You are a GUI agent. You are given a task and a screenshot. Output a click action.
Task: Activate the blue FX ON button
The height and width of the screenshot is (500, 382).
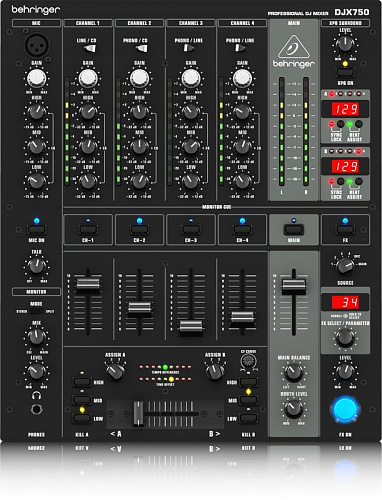pyautogui.click(x=345, y=409)
